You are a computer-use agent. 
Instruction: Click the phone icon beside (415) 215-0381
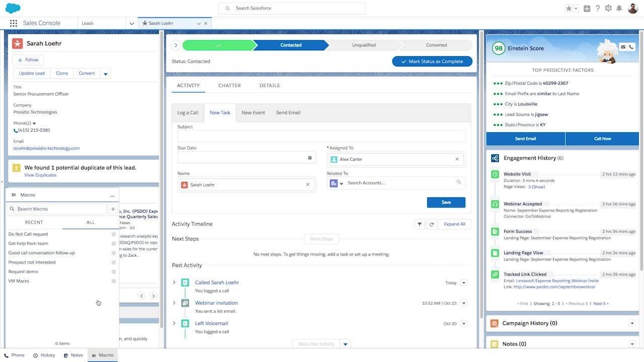coord(16,131)
